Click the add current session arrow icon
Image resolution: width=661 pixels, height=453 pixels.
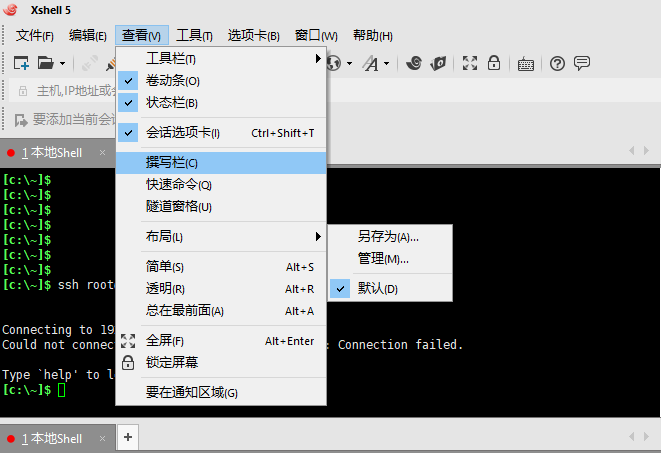[x=21, y=120]
